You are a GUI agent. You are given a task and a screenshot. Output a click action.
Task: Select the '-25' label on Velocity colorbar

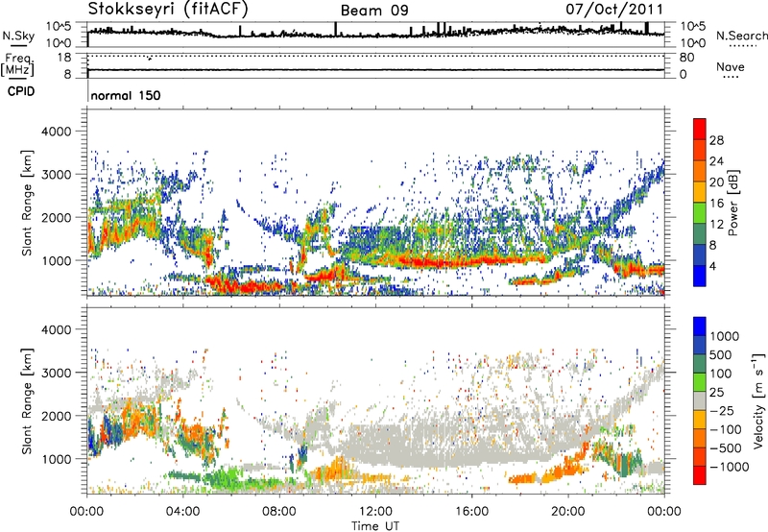click(722, 411)
